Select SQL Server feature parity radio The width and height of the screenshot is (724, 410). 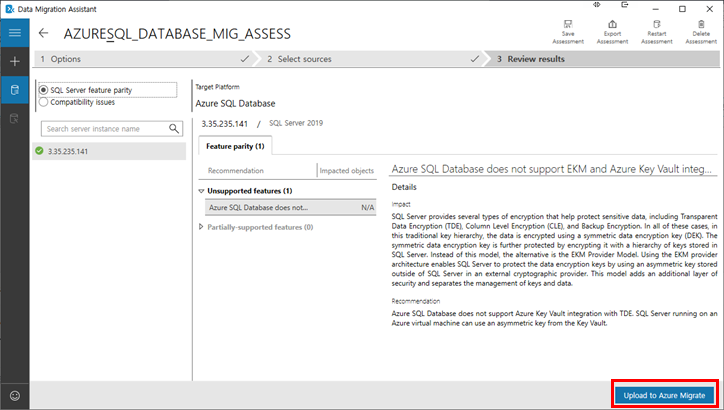coord(43,90)
